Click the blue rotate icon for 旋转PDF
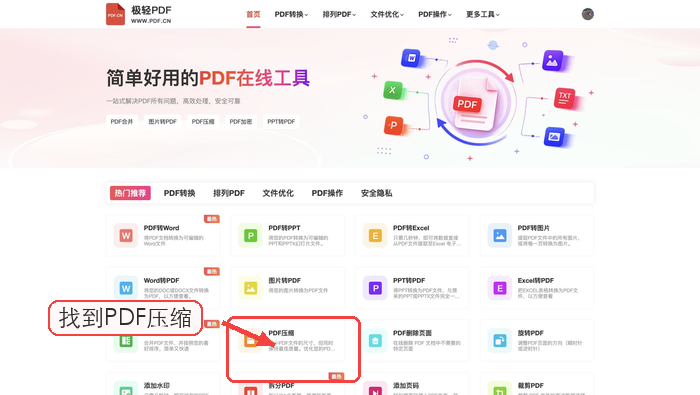The image size is (700, 395). pos(500,341)
